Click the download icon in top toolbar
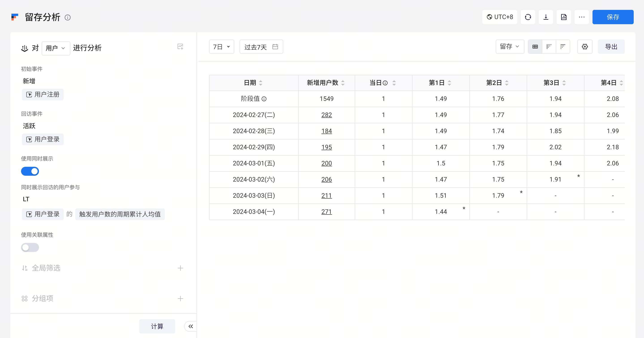Image resolution: width=644 pixels, height=338 pixels. [546, 17]
